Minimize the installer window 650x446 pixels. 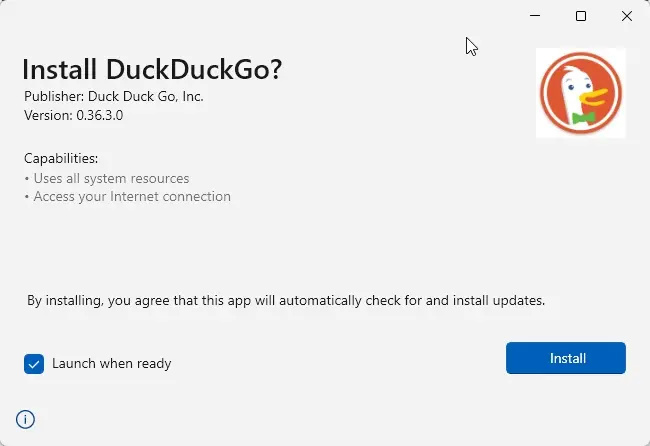pos(535,16)
